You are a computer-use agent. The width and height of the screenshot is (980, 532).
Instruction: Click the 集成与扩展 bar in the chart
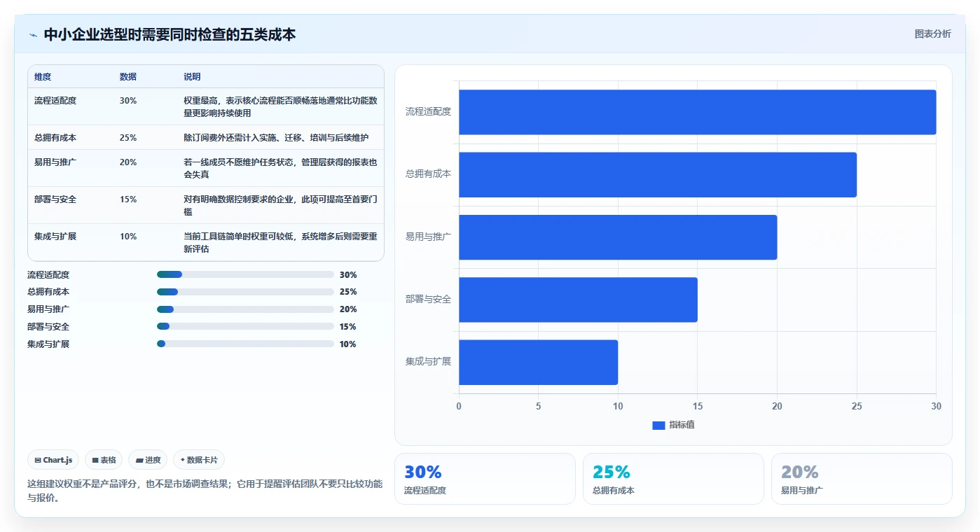(x=538, y=362)
